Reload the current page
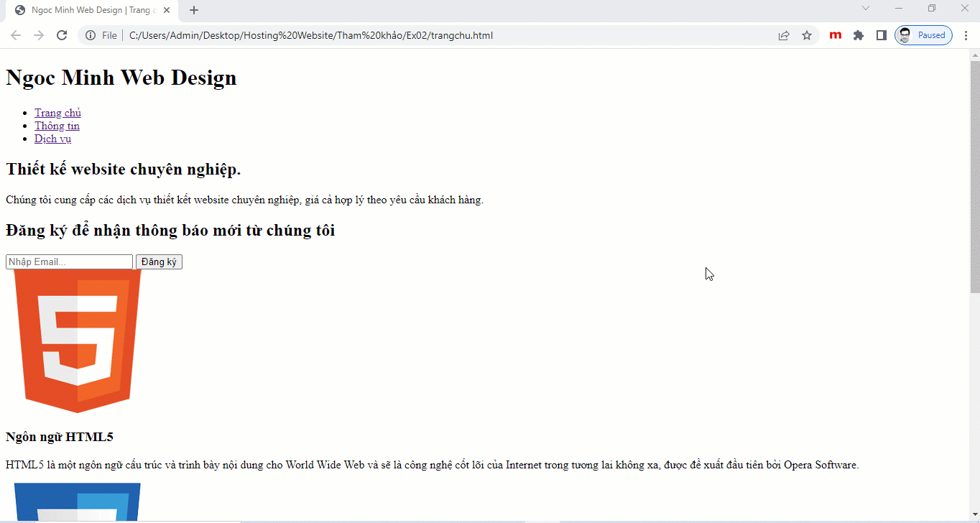The width and height of the screenshot is (980, 523). (62, 35)
